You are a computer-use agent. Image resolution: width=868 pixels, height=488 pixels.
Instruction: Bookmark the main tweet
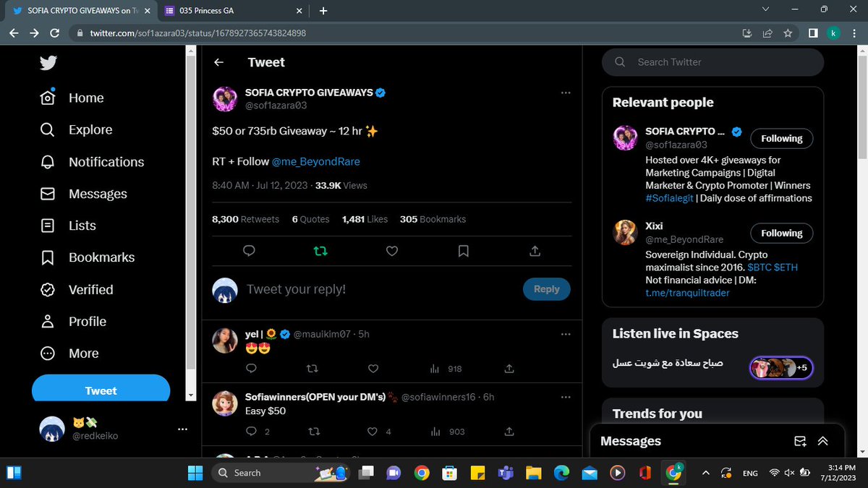[x=463, y=251]
